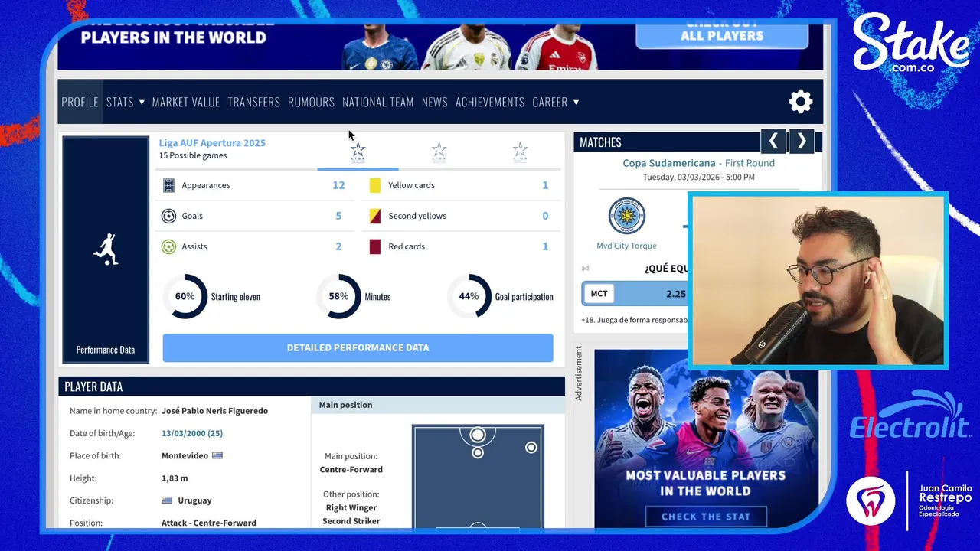Screen dimensions: 980x551
Task: Go to next match arrow
Action: click(802, 141)
